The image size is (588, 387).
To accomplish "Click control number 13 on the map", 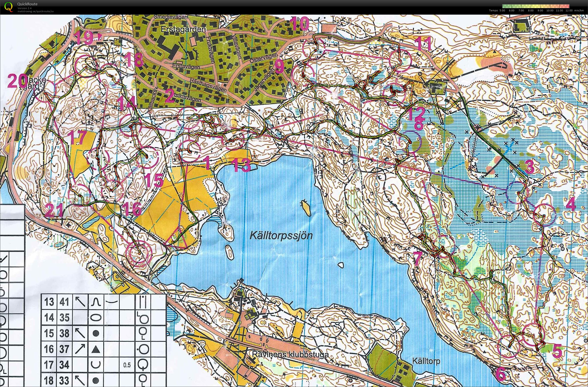I will [x=242, y=165].
